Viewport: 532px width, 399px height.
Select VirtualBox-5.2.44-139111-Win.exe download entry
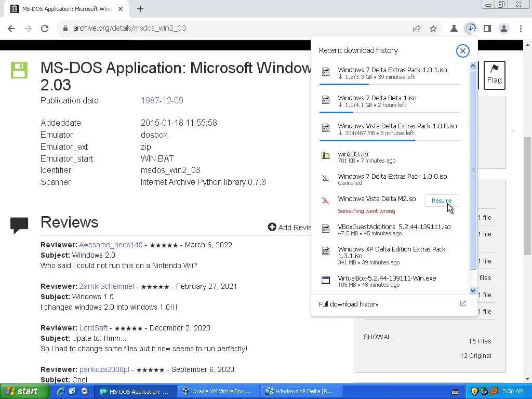click(x=390, y=281)
